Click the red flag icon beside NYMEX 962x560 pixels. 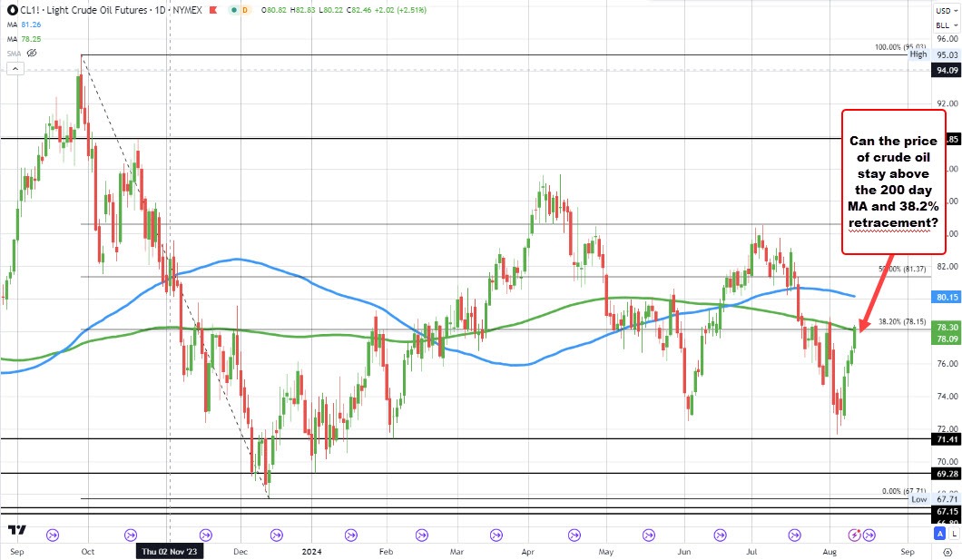(x=213, y=10)
